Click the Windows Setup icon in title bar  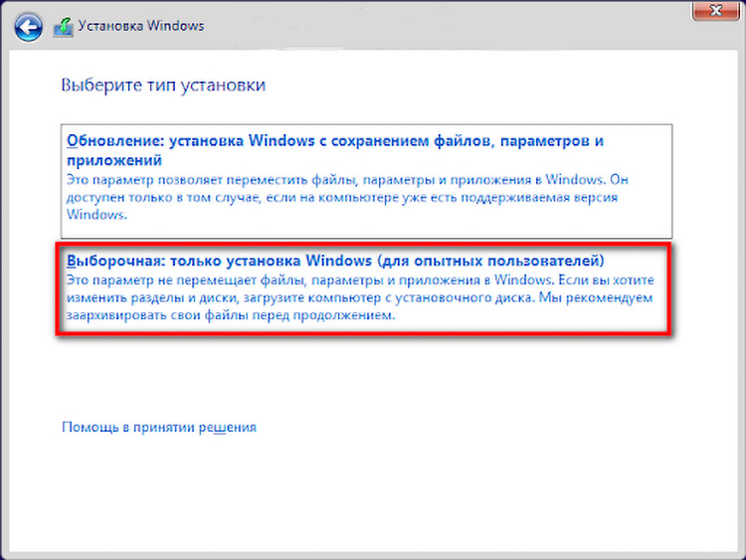coord(64,27)
